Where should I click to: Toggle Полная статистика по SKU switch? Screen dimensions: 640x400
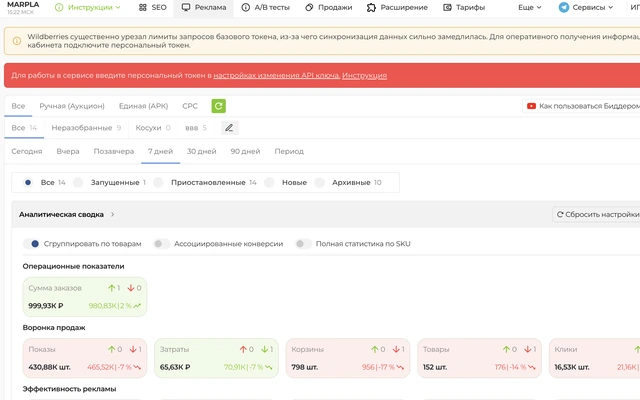click(303, 244)
